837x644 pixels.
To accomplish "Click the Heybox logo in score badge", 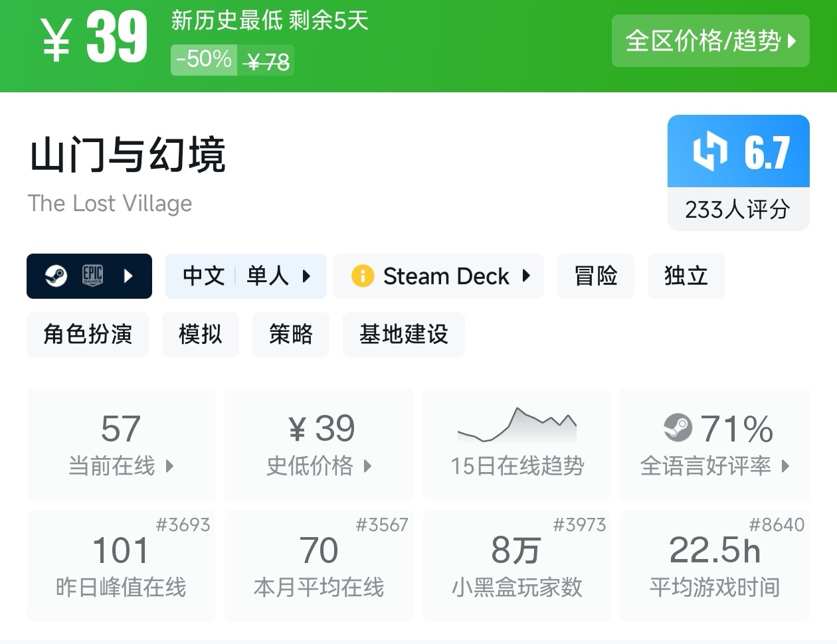I will [710, 151].
